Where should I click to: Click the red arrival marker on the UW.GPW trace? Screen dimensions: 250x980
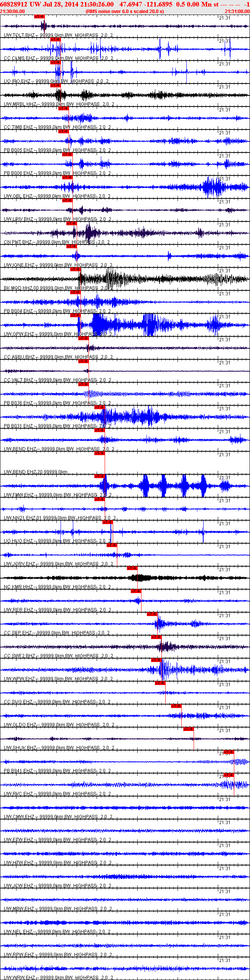(x=76, y=315)
